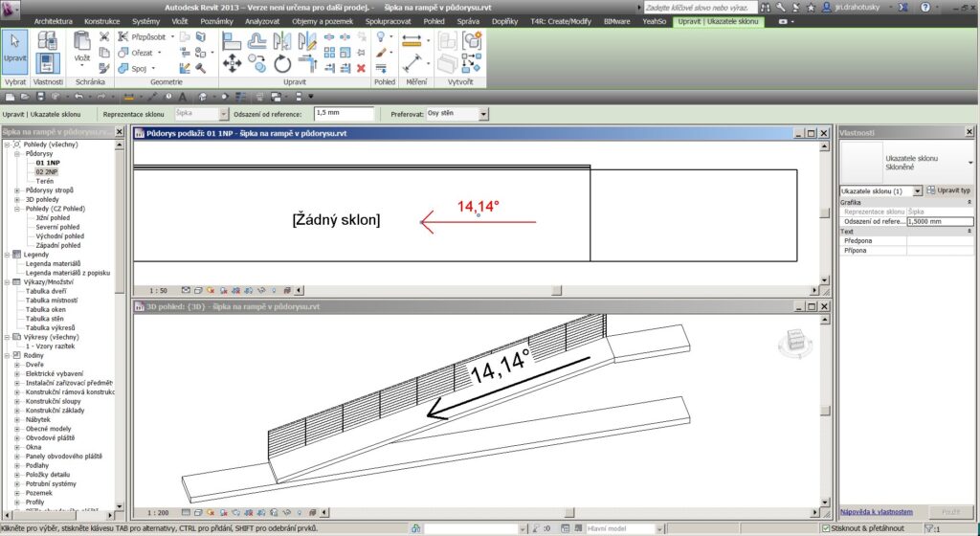Toggle Stisknout & přetáhnout checkbox
Viewport: 980px width, 536px height.
[826, 528]
